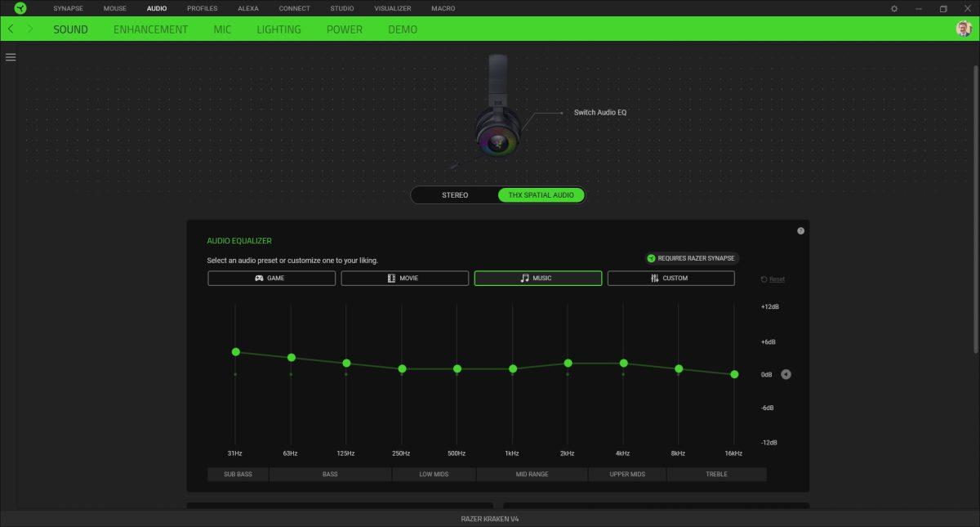Click the Upper Mids range label
Screen dimensions: 980x527
pos(627,474)
